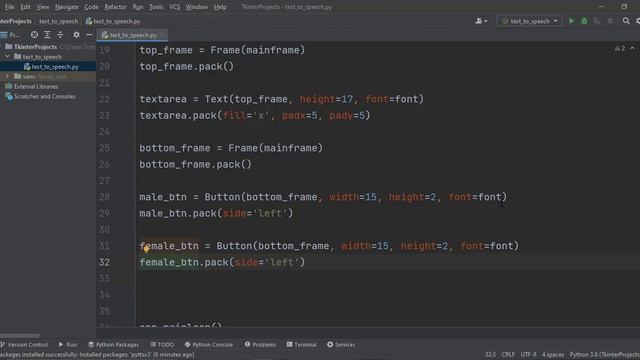Select the TkinterProjects root folder

pos(35,47)
